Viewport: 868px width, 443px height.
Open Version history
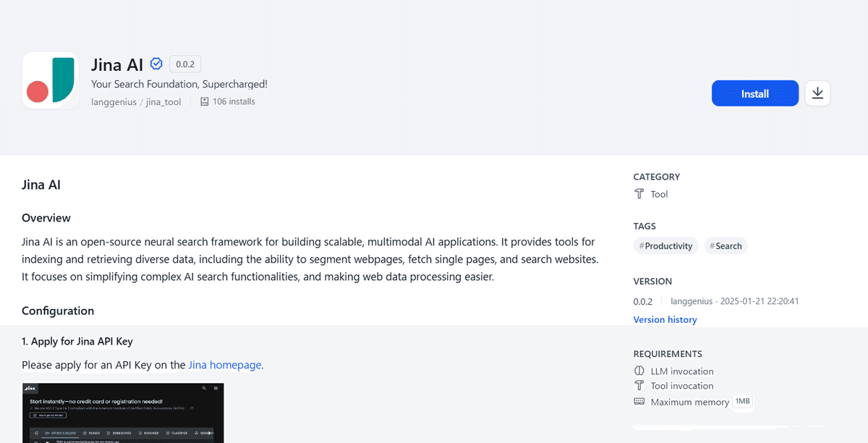click(x=665, y=320)
